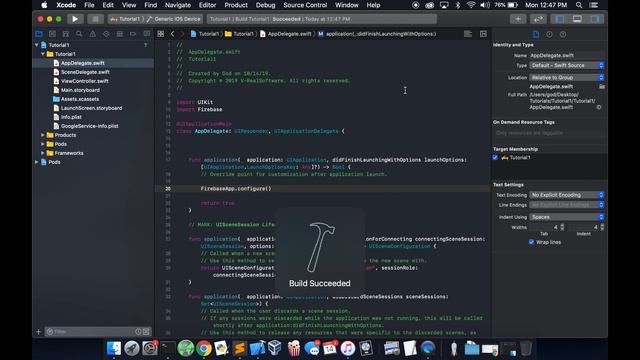Toggle the Wrap lines checkbox
Image resolution: width=640 pixels, height=360 pixels.
(531, 242)
